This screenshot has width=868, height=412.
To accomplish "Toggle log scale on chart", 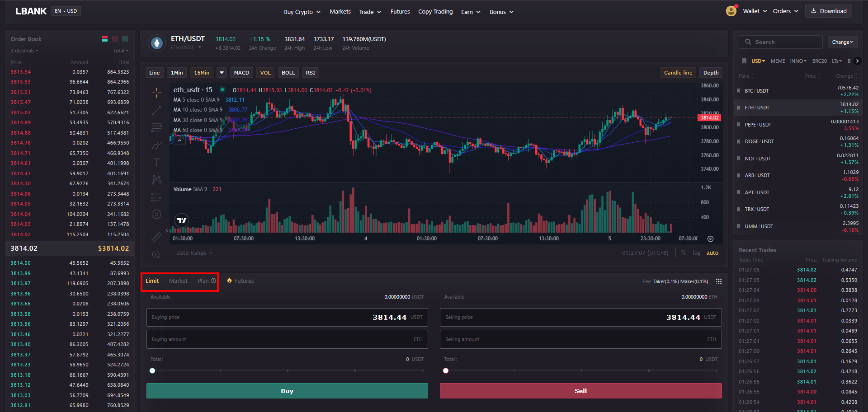I will click(x=697, y=253).
